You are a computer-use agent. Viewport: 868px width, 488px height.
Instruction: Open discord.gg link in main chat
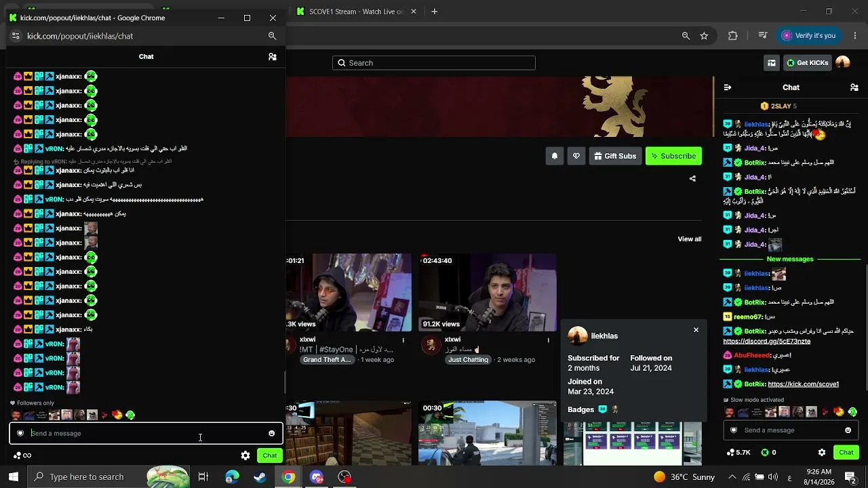[x=767, y=341]
